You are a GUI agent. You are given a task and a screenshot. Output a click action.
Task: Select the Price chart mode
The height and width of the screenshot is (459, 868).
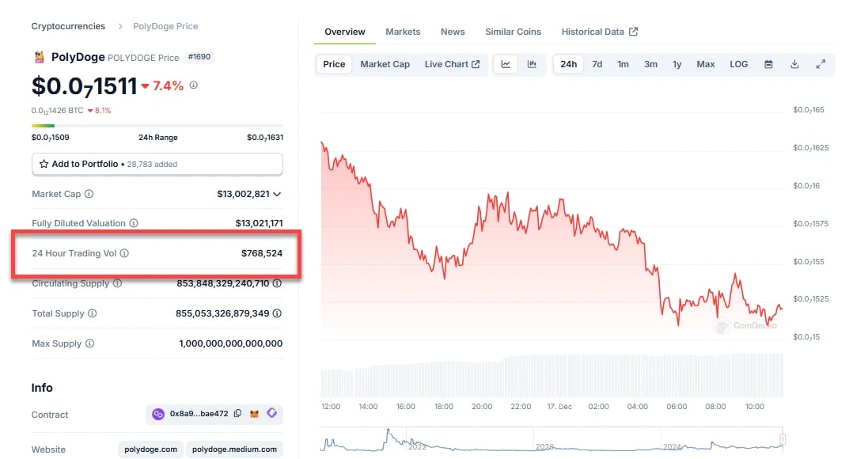(334, 64)
